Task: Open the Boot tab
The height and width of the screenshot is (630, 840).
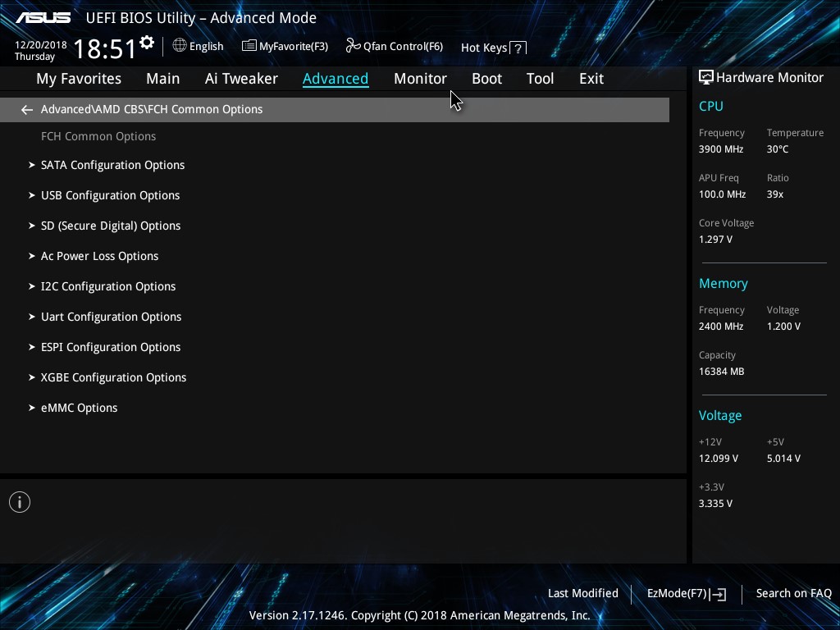Action: click(x=486, y=79)
